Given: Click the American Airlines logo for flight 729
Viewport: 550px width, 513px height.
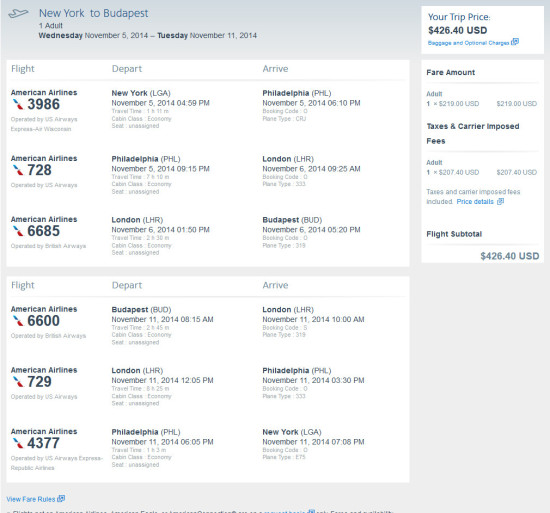Looking at the screenshot, I should [18, 382].
